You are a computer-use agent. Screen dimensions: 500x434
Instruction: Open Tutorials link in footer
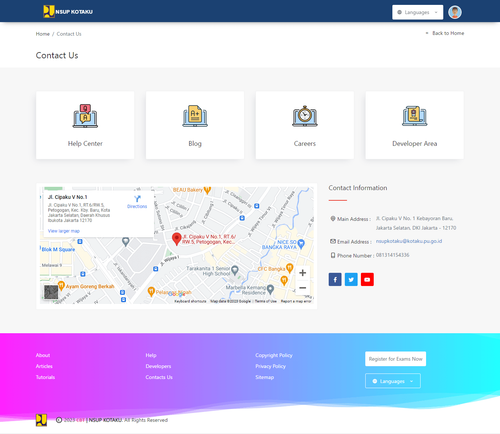pyautogui.click(x=45, y=377)
